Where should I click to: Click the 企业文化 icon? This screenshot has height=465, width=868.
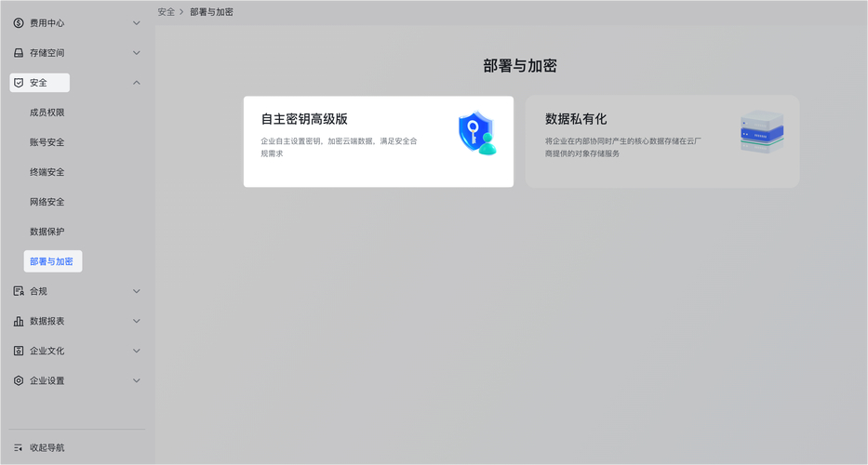(19, 351)
